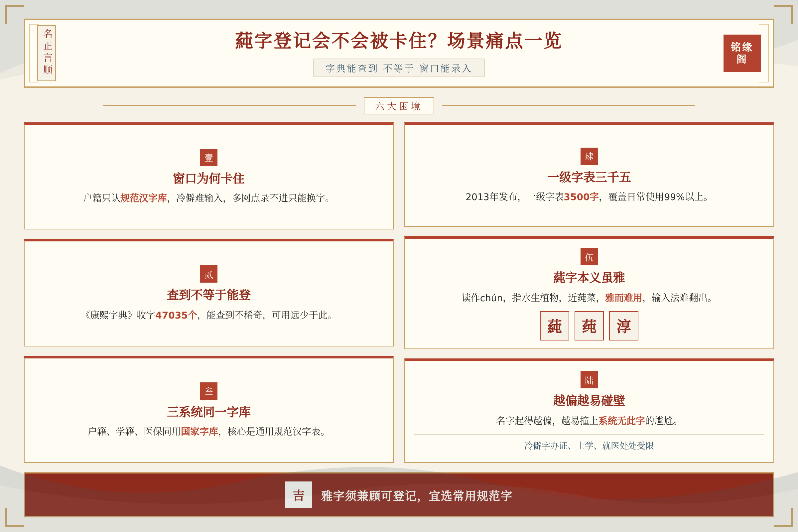Viewport: 798px width, 532px height.
Task: Click the 贰 number badge
Action: (x=209, y=274)
